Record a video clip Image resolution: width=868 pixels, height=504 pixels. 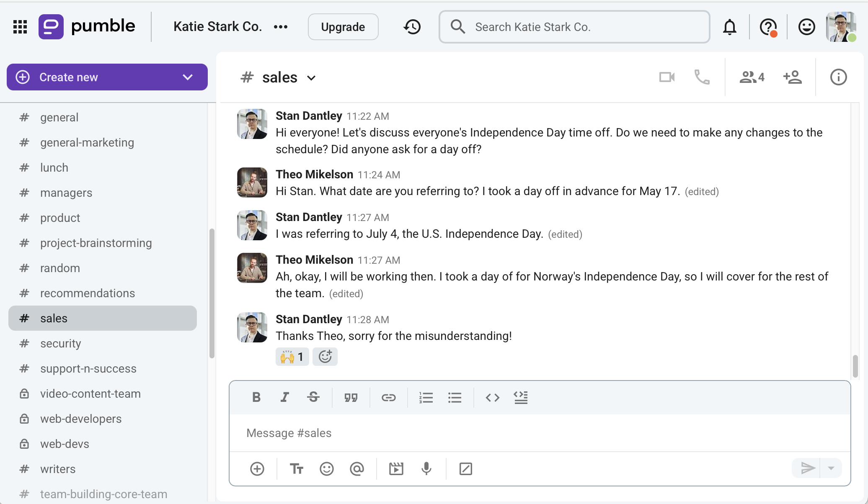(396, 468)
